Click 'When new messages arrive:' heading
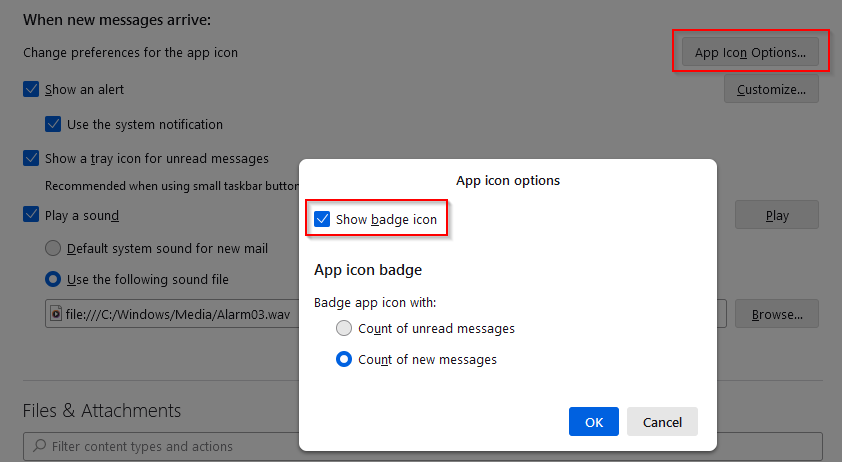The height and width of the screenshot is (462, 842). [117, 20]
